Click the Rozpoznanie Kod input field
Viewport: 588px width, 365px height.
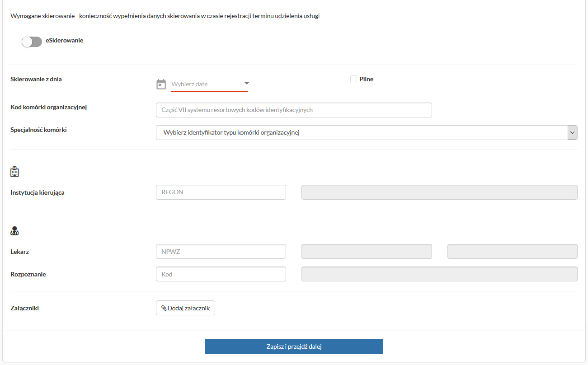221,274
